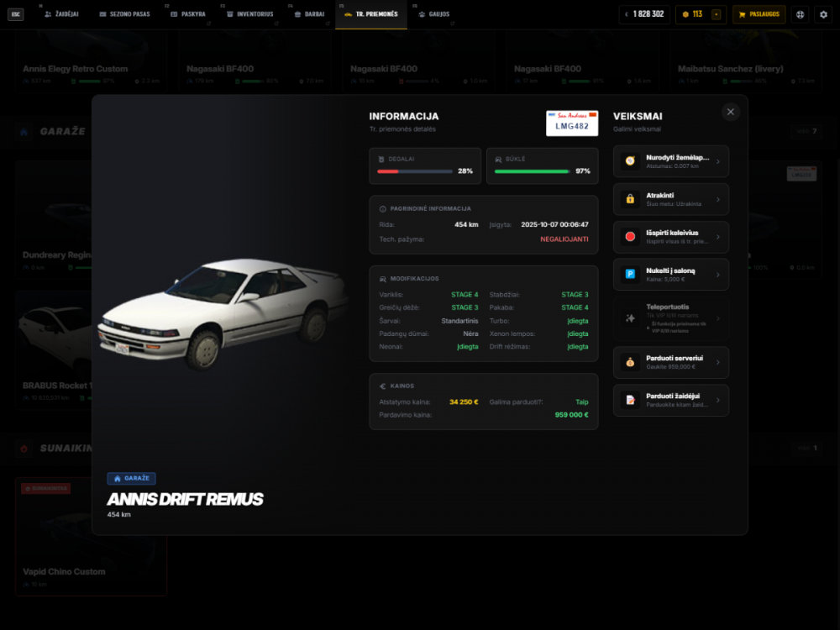
Task: Click the Nurodyti žemėlap... action label
Action: pos(677,158)
